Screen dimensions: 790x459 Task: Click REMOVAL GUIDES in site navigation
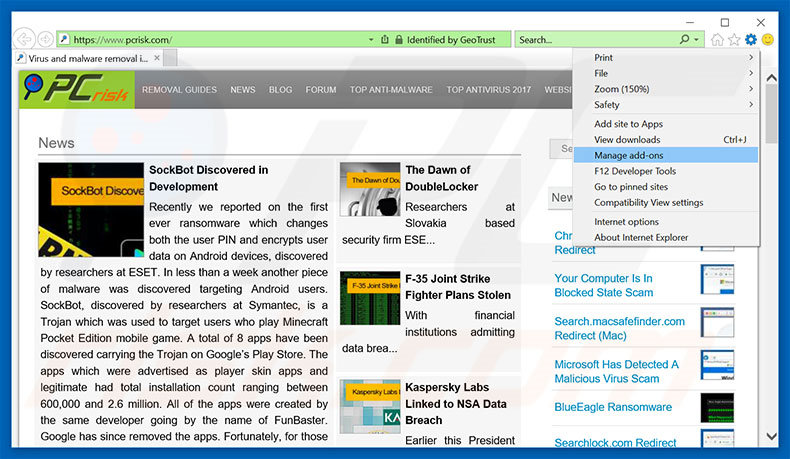(x=179, y=90)
